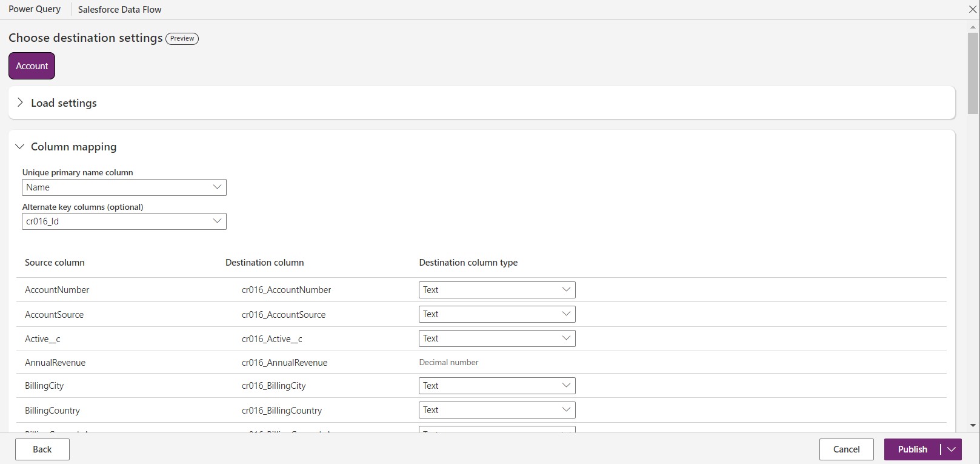The height and width of the screenshot is (464, 980).
Task: Close the Power Query dialog with X
Action: click(973, 10)
